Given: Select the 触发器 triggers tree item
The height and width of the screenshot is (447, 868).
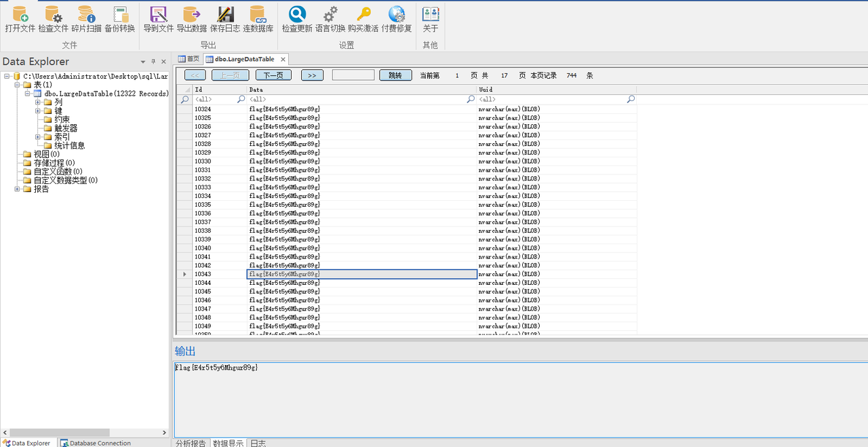Looking at the screenshot, I should point(66,128).
